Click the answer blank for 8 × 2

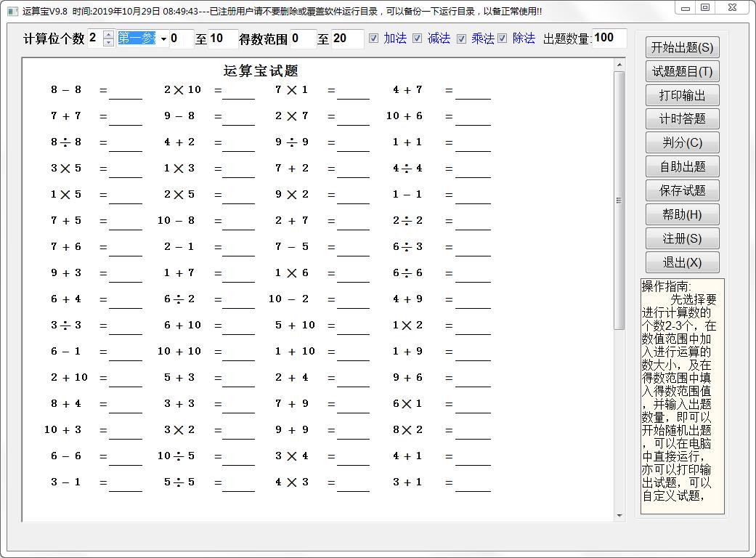pos(473,432)
